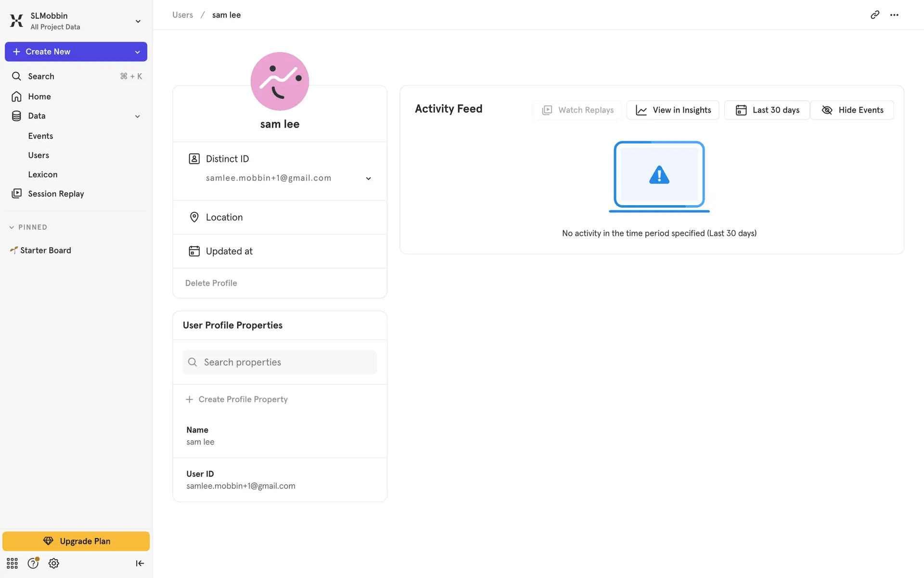Image resolution: width=924 pixels, height=578 pixels.
Task: Open the settings gear icon
Action: point(54,563)
